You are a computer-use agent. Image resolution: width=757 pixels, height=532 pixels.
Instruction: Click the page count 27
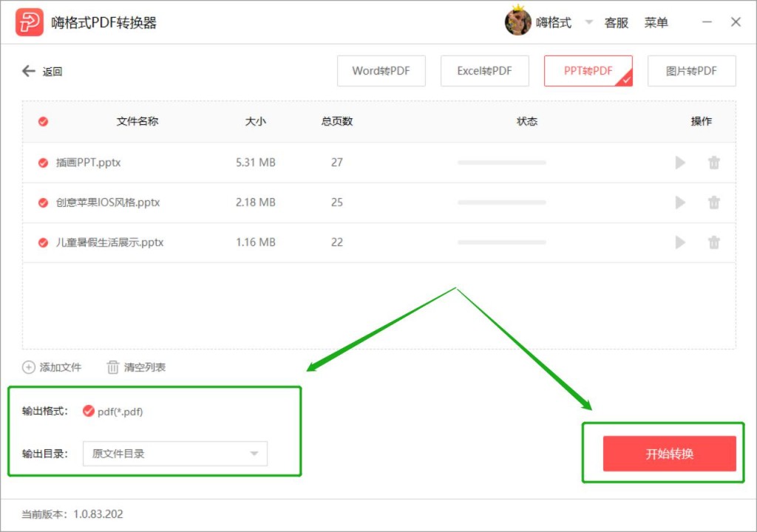[337, 163]
